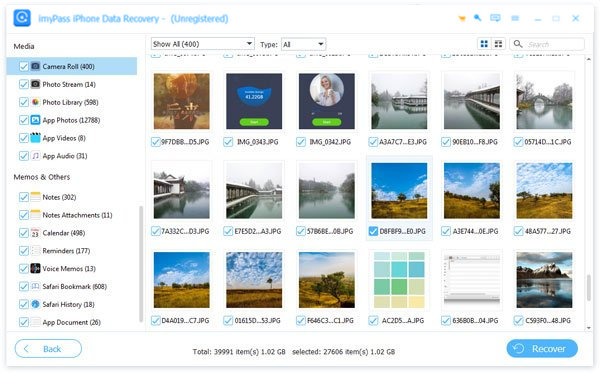Click the shopping cart purchase icon
600x373 pixels.
[462, 18]
